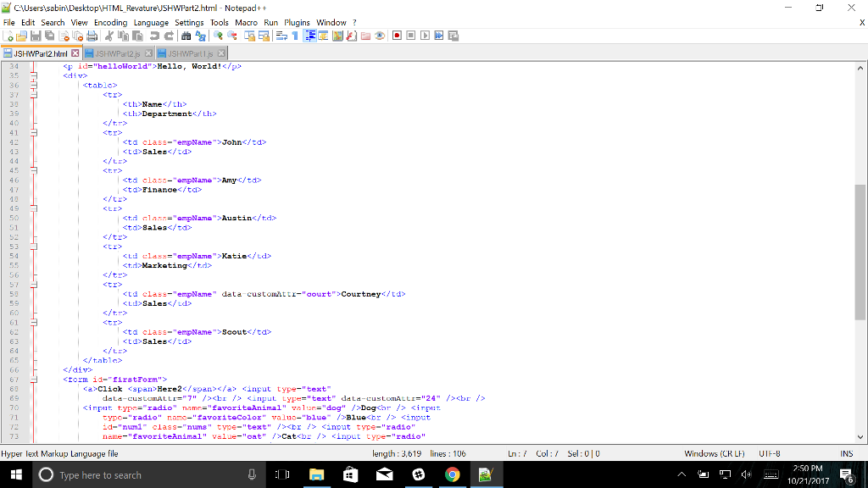Image resolution: width=868 pixels, height=488 pixels.
Task: Open the File menu
Action: [x=8, y=23]
